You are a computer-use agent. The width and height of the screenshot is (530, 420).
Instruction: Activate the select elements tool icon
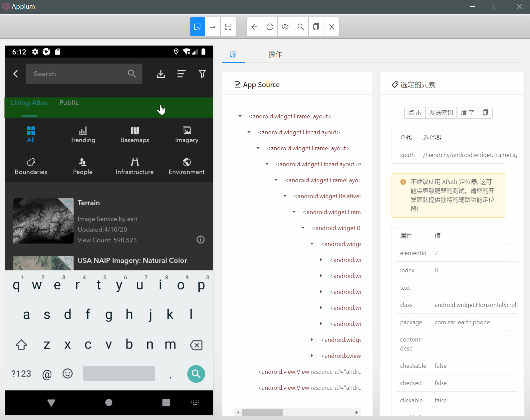click(x=197, y=27)
